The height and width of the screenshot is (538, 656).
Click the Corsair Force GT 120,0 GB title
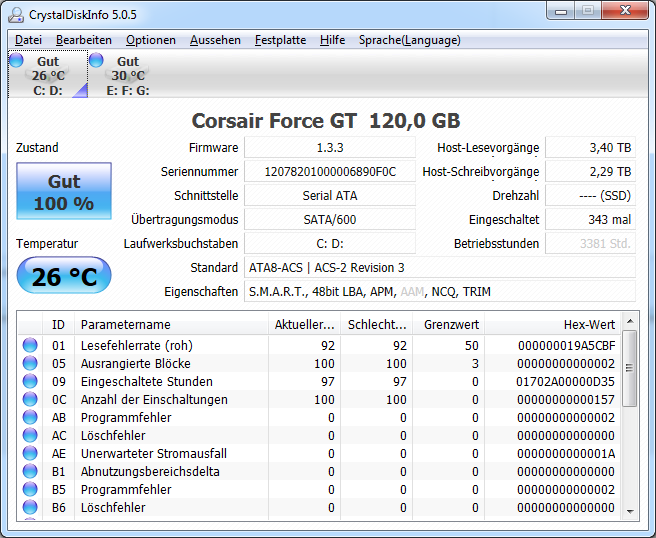click(x=326, y=120)
